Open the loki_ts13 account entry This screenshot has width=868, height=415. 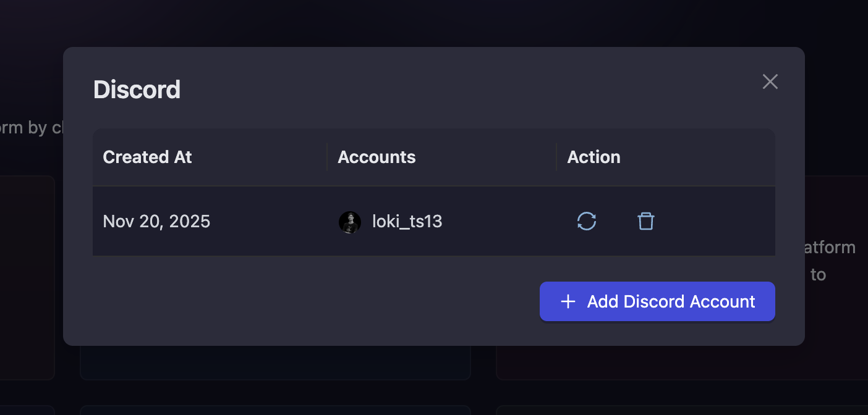pos(407,221)
